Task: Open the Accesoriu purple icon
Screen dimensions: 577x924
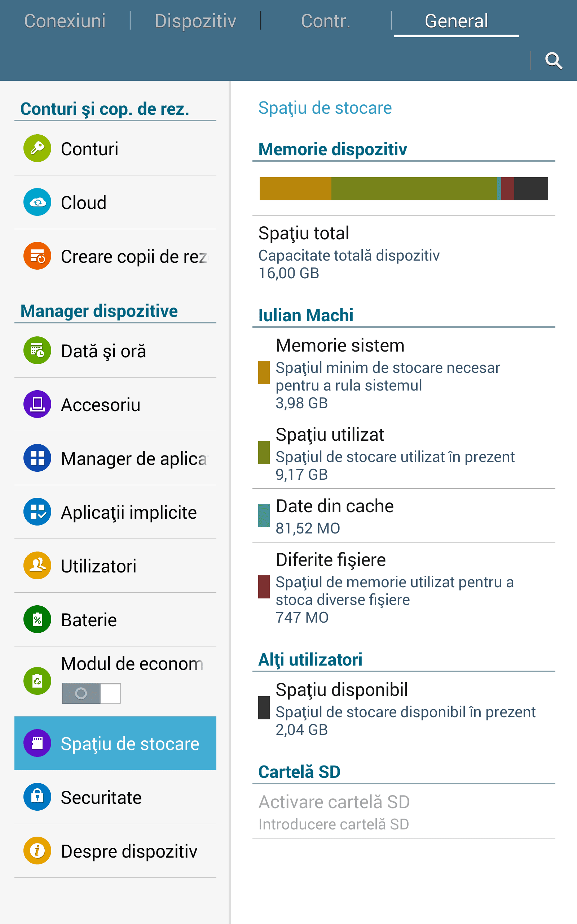Action: (x=38, y=404)
